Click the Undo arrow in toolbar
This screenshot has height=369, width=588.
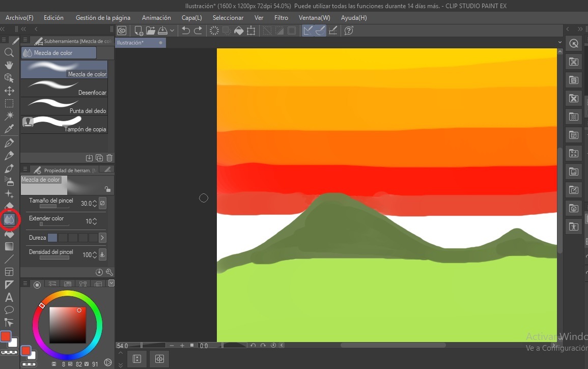[x=186, y=31]
